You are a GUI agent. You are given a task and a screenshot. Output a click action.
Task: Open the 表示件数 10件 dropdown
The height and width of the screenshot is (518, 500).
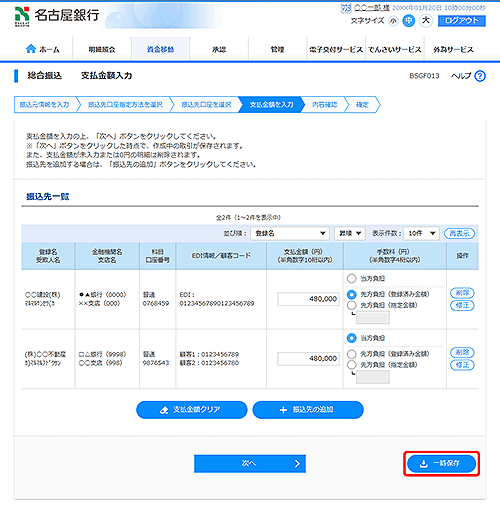(421, 233)
